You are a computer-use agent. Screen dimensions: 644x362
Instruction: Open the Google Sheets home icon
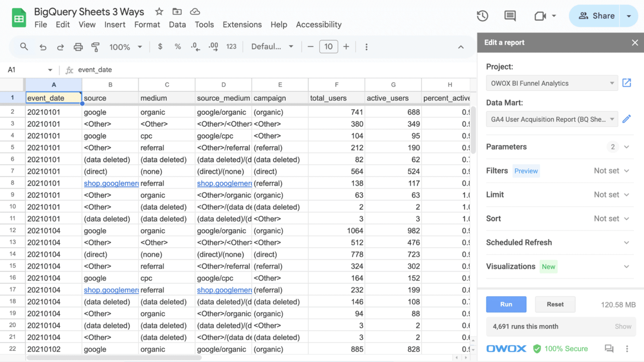click(19, 18)
